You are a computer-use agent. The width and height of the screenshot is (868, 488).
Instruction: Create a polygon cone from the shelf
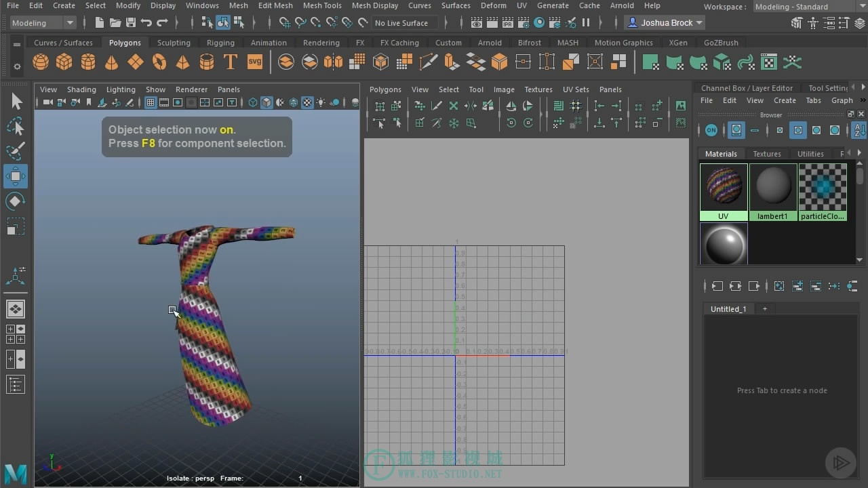pyautogui.click(x=112, y=62)
